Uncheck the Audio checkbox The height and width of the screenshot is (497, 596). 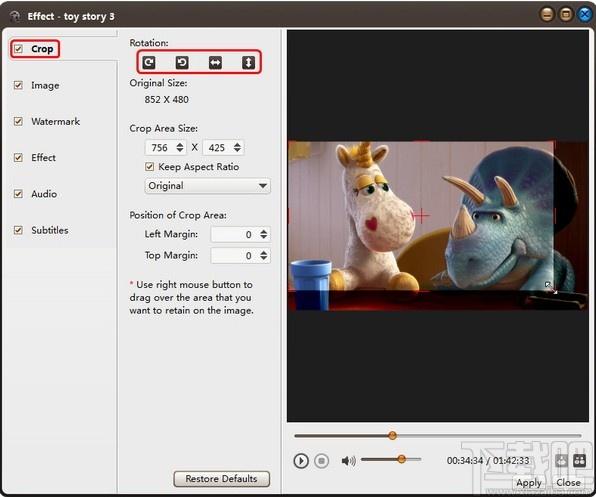pyautogui.click(x=18, y=194)
